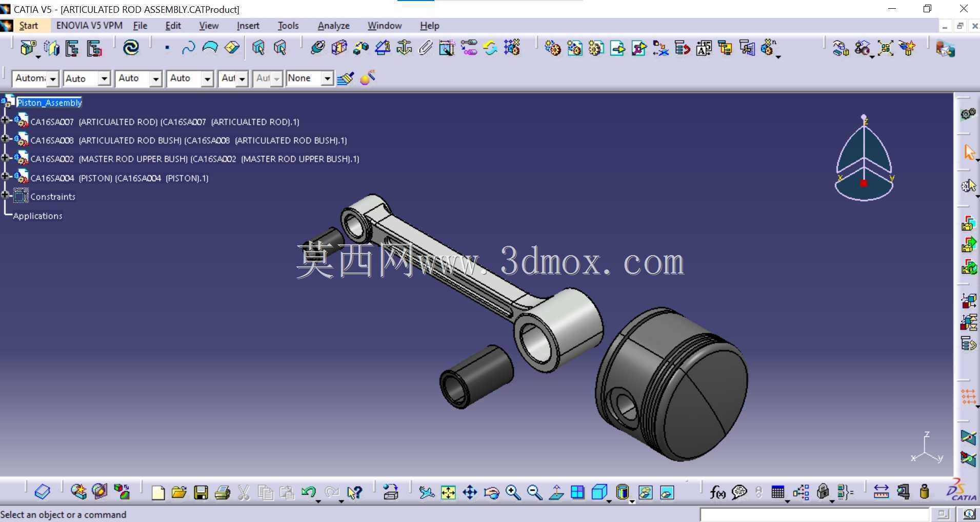Select the Applications tree item
980x522 pixels.
click(x=37, y=216)
